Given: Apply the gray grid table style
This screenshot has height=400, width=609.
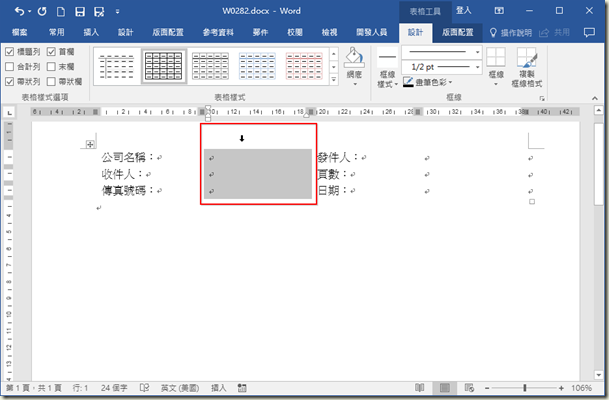Looking at the screenshot, I should [211, 66].
